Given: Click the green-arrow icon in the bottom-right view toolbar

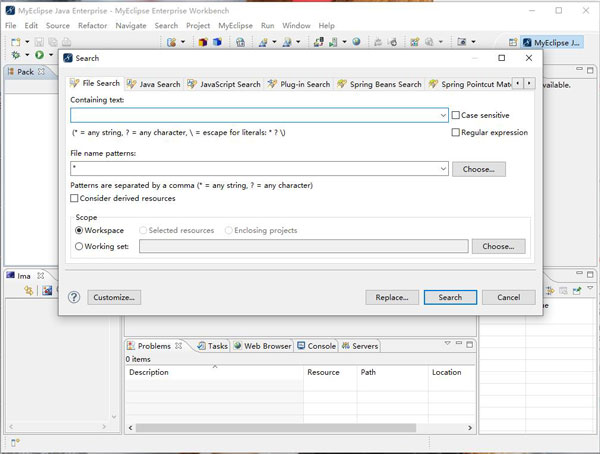Looking at the screenshot, I should 577,291.
